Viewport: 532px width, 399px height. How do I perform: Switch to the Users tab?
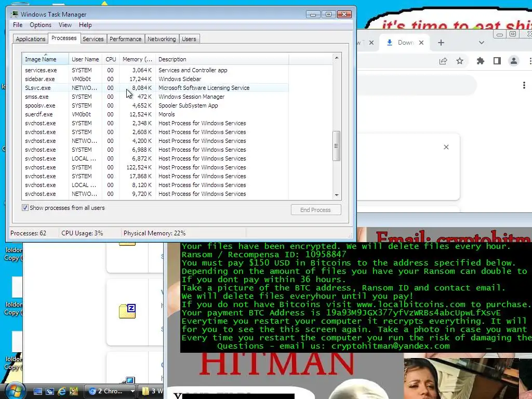point(189,39)
